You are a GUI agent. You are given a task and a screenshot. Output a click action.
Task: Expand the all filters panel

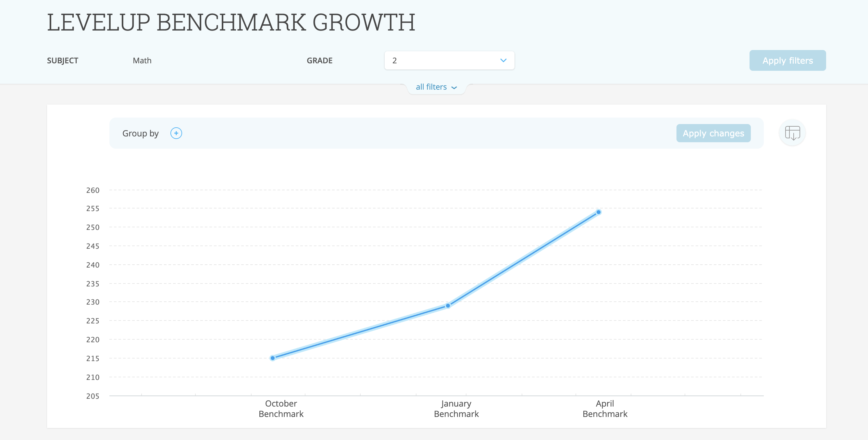click(x=436, y=87)
